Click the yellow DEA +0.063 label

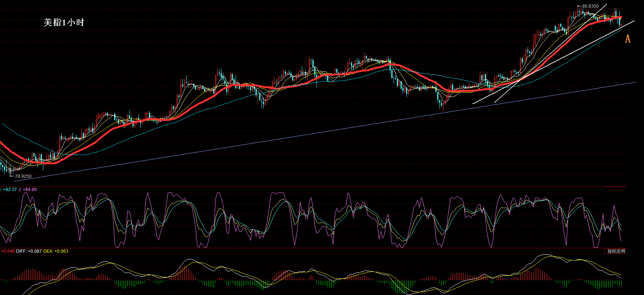click(56, 251)
